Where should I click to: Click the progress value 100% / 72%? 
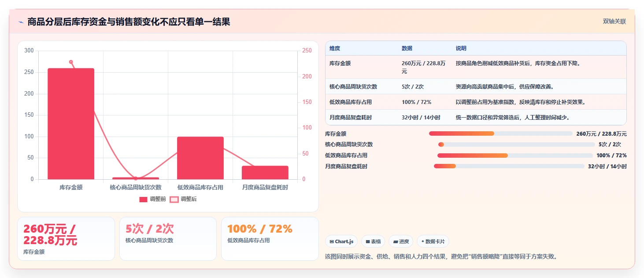point(611,156)
